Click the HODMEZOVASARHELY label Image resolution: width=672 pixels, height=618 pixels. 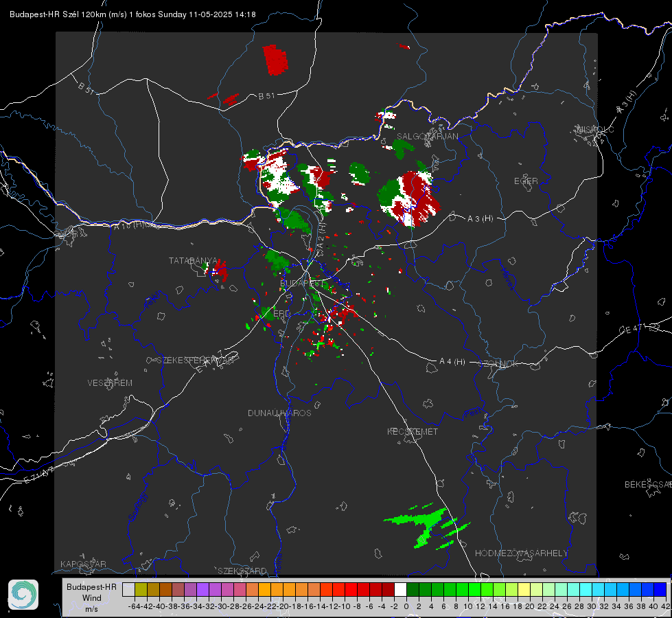521,553
